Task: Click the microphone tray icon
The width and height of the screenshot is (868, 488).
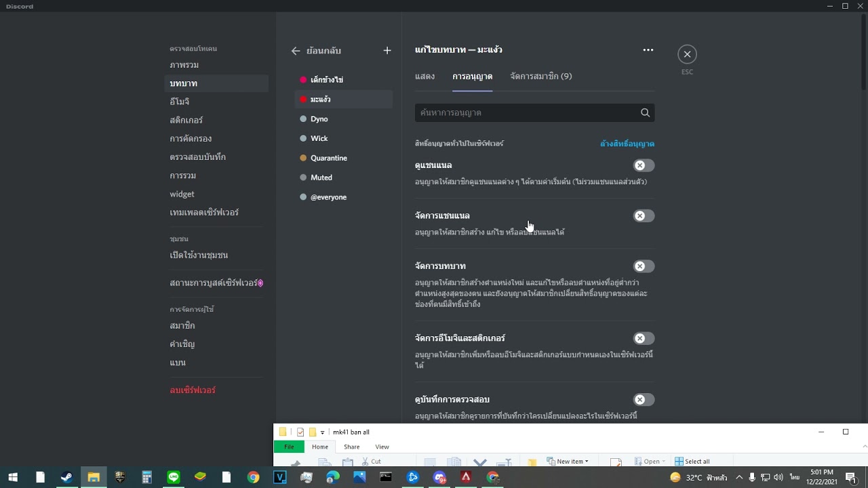Action: pyautogui.click(x=752, y=477)
